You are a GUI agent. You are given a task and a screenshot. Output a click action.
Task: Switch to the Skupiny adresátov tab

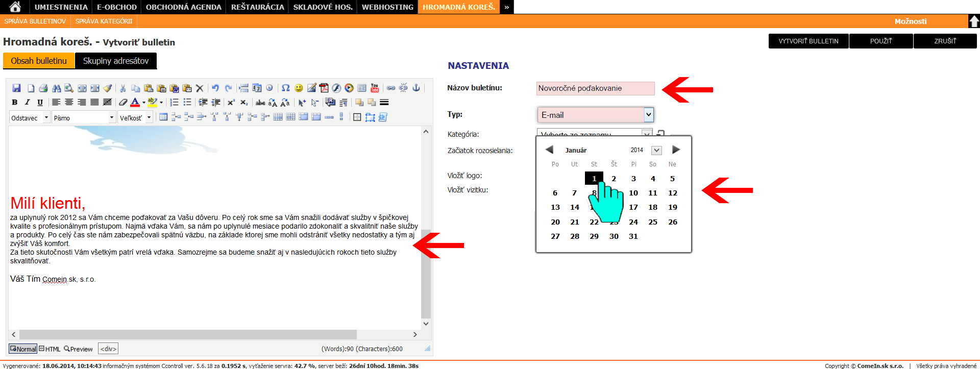(x=116, y=61)
